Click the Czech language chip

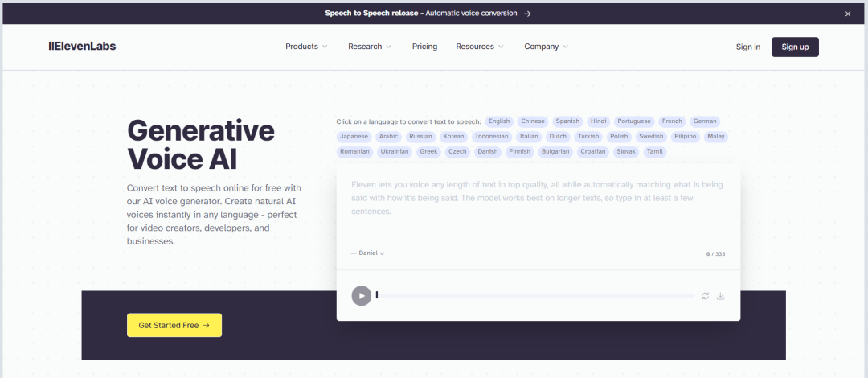click(x=457, y=152)
